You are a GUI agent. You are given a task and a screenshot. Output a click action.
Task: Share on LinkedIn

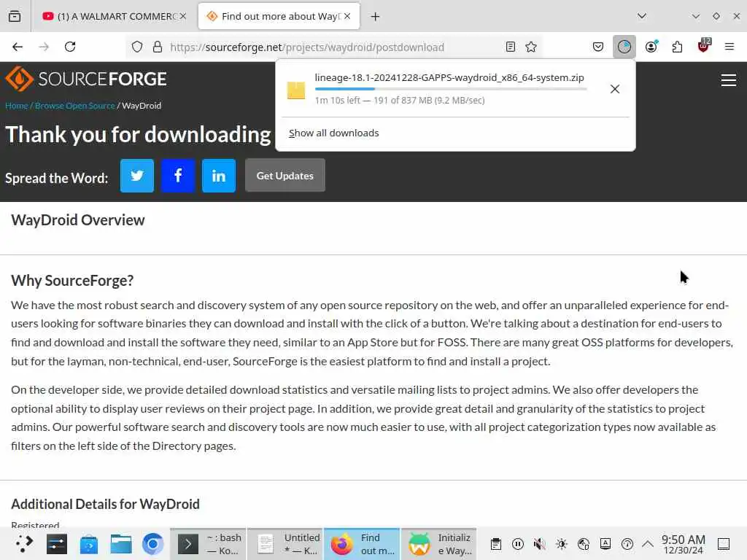click(x=219, y=176)
